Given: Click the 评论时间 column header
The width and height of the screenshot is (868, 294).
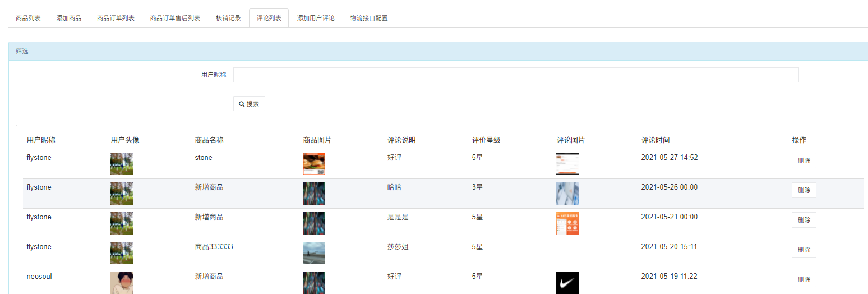Looking at the screenshot, I should [x=655, y=140].
